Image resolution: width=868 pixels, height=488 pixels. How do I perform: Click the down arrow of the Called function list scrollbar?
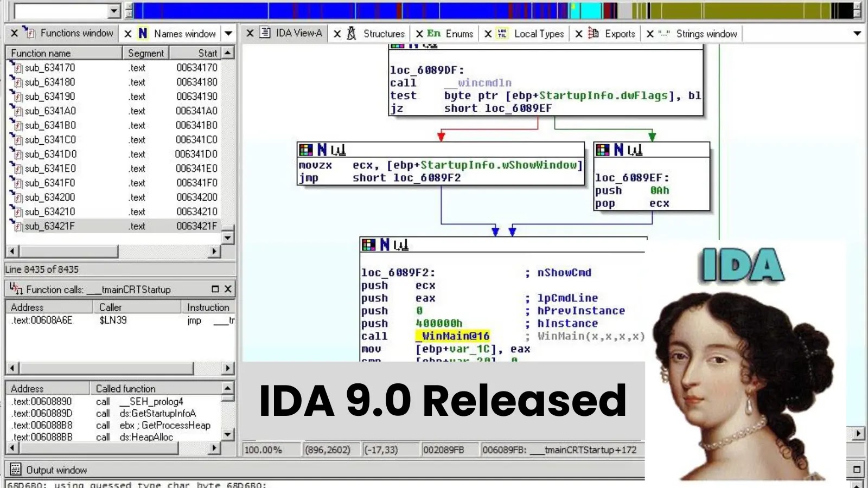tap(228, 434)
